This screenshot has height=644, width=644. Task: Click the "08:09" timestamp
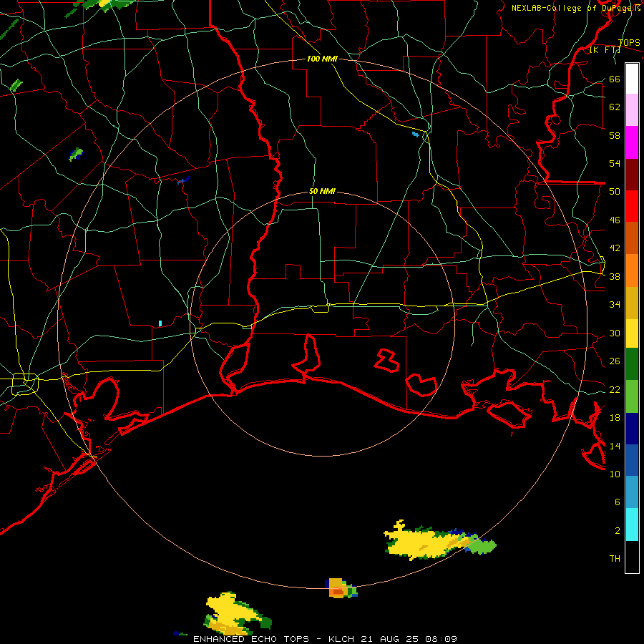[441, 639]
